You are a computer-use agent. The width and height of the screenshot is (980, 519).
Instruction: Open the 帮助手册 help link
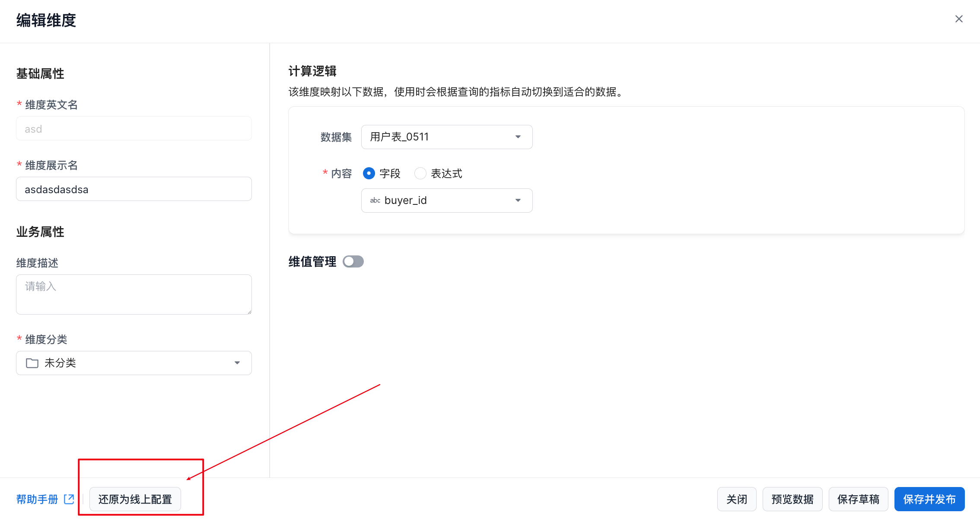tap(37, 499)
